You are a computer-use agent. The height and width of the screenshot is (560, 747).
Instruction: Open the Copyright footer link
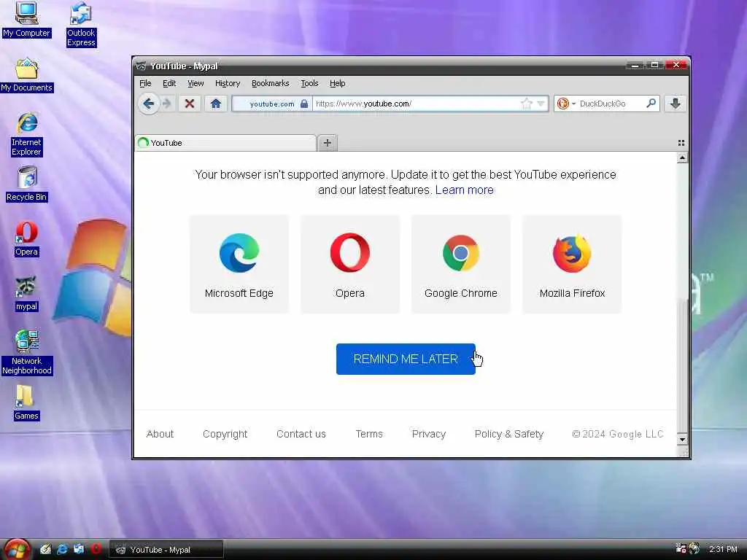pyautogui.click(x=225, y=434)
